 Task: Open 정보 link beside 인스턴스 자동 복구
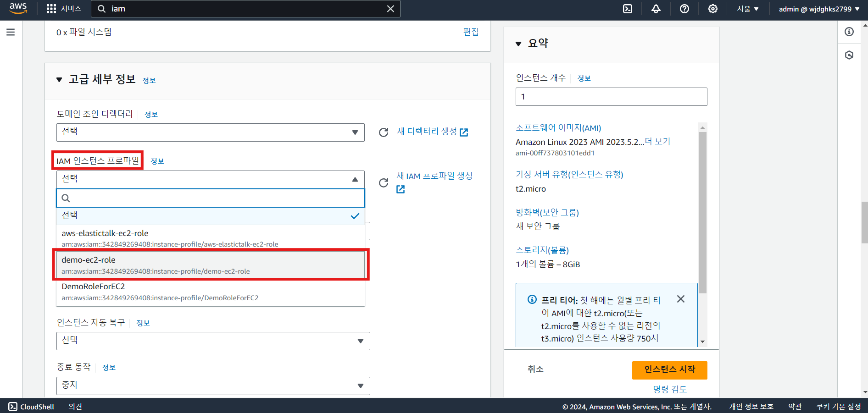(x=143, y=323)
